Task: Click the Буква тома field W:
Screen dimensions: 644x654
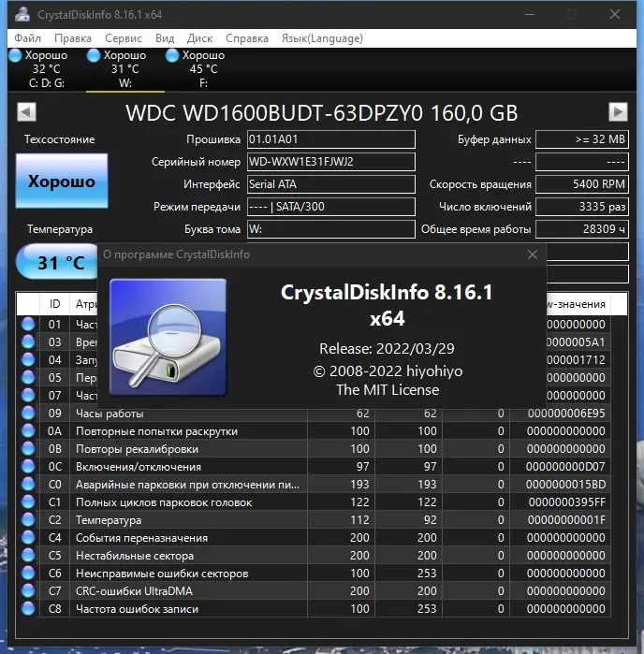Action: point(331,229)
